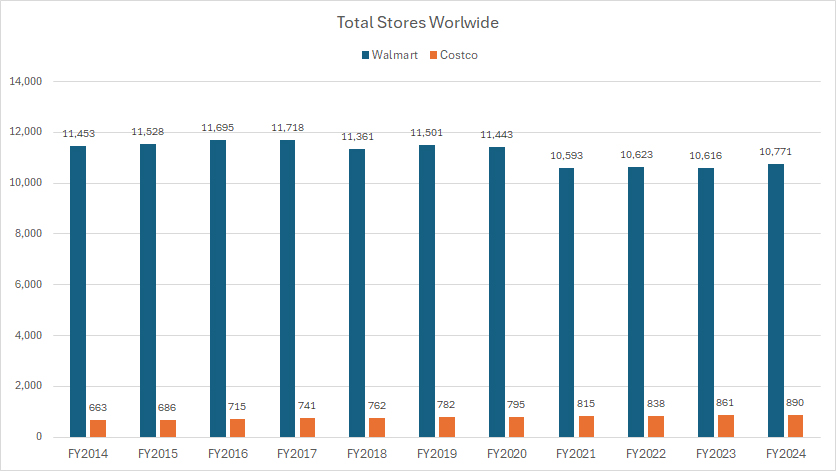Click the 11,453 data label
The width and height of the screenshot is (836, 471).
pos(78,134)
